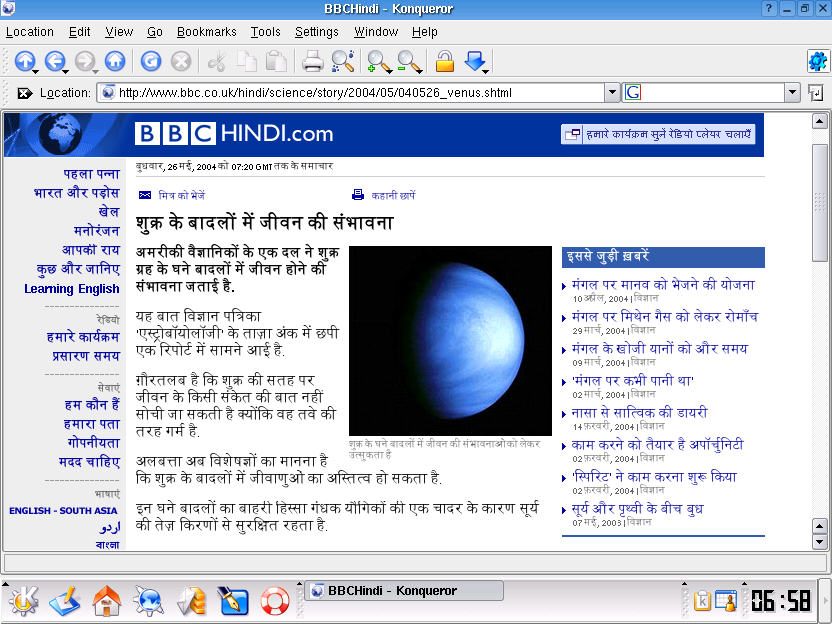Open the Find in page icon
The image size is (832, 624).
pyautogui.click(x=343, y=61)
